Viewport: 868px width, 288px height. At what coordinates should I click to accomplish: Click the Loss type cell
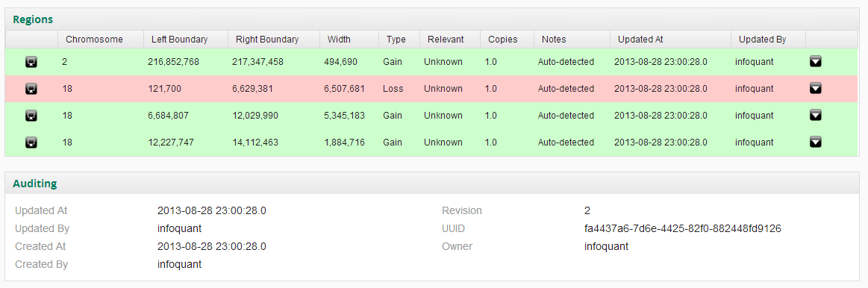[393, 89]
